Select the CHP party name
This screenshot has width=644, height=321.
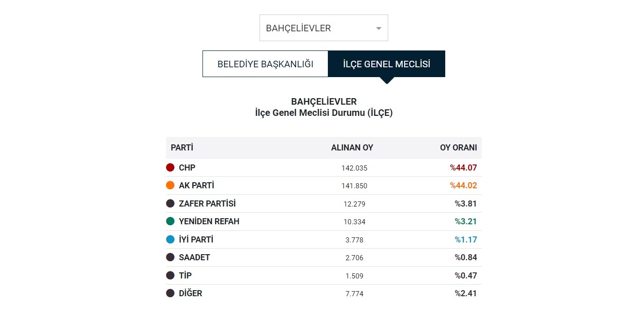(x=187, y=167)
